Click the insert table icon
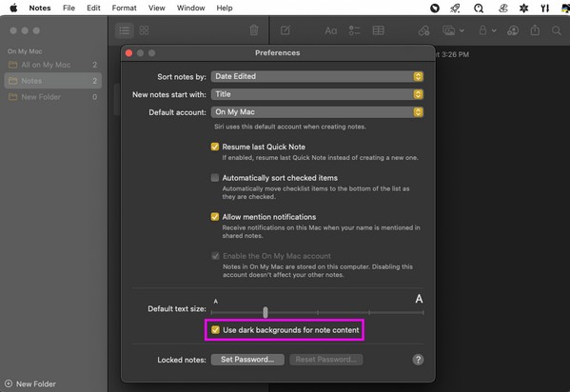The image size is (570, 392). tap(379, 30)
